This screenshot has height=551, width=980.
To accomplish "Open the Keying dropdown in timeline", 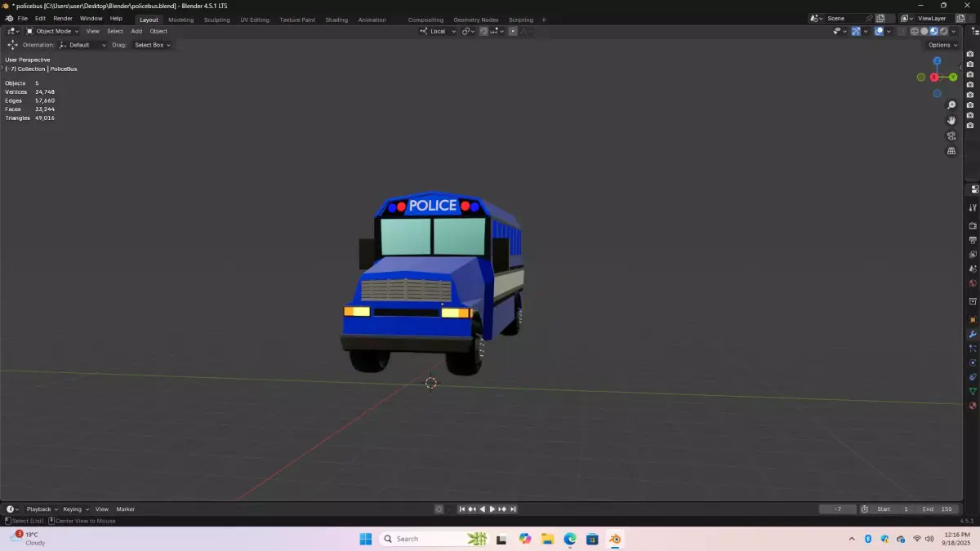I will 75,509.
